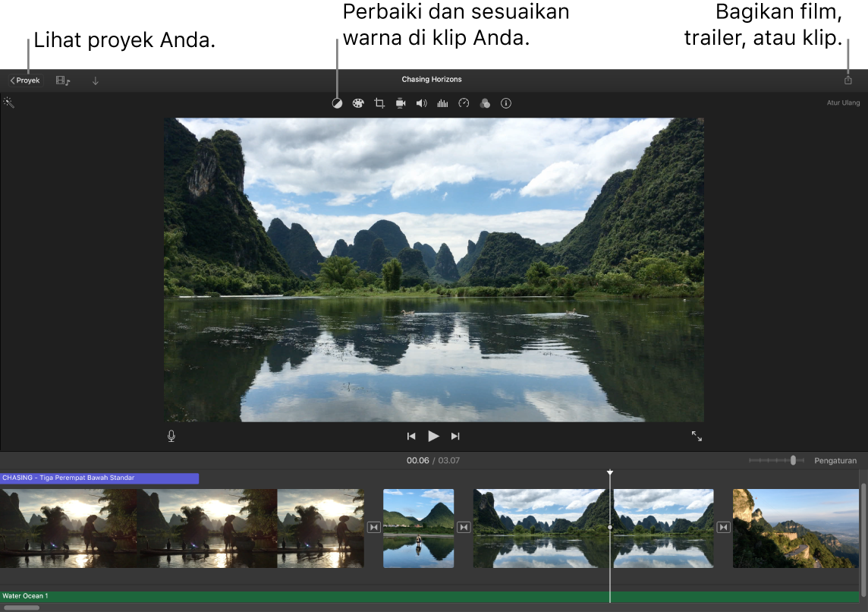Viewport: 868px width, 612px height.
Task: Open the Color Balance tool
Action: coord(337,103)
